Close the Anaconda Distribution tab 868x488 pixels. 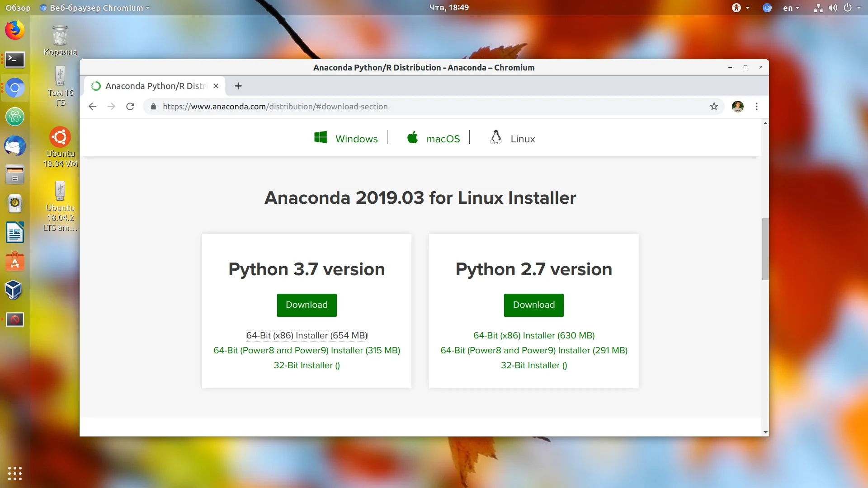click(x=216, y=86)
